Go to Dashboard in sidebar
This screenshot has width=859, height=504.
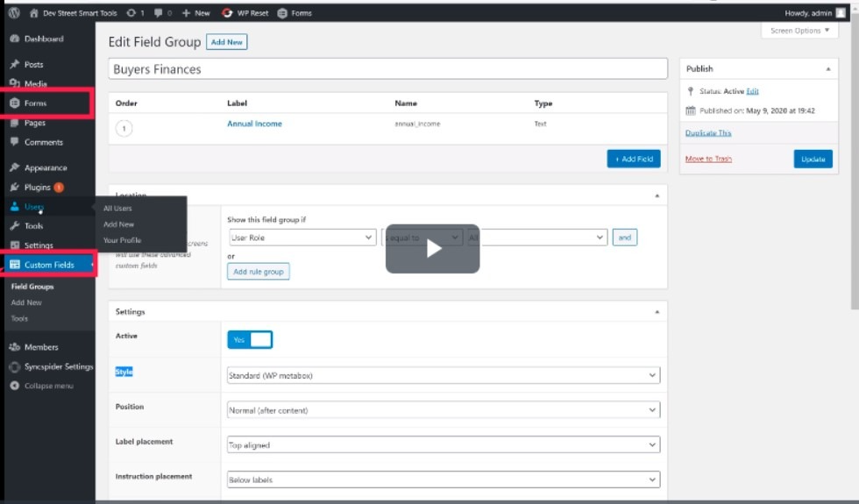[44, 39]
